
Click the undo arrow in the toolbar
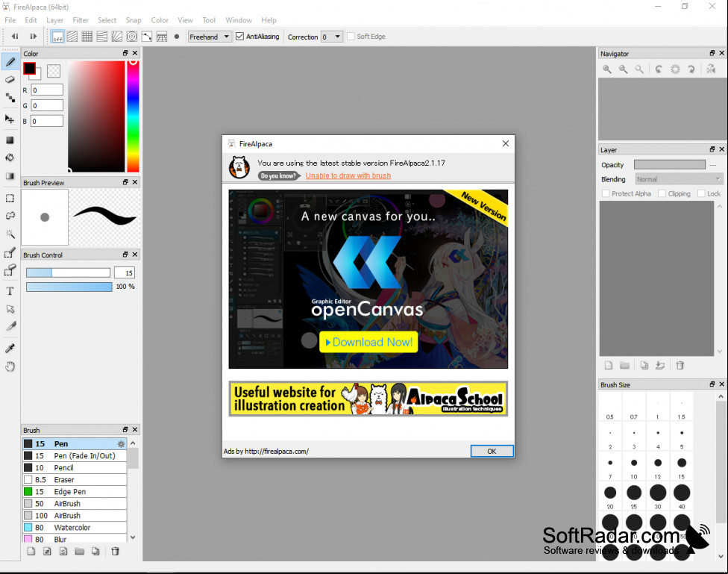click(x=15, y=37)
